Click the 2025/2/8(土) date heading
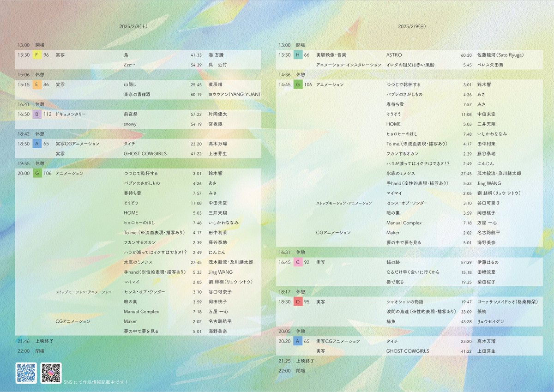Image resolution: width=554 pixels, height=392 pixels. click(x=133, y=27)
